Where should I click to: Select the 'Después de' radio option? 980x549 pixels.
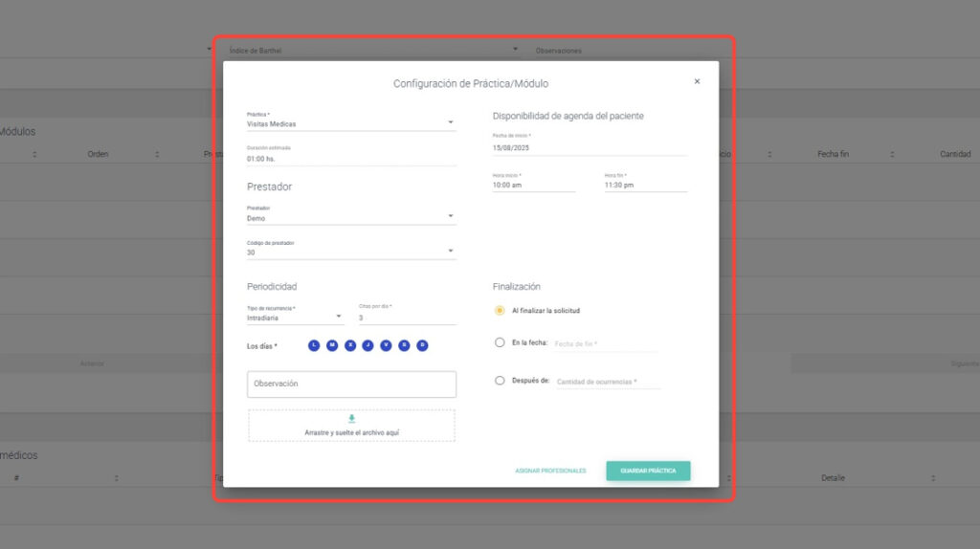click(500, 381)
